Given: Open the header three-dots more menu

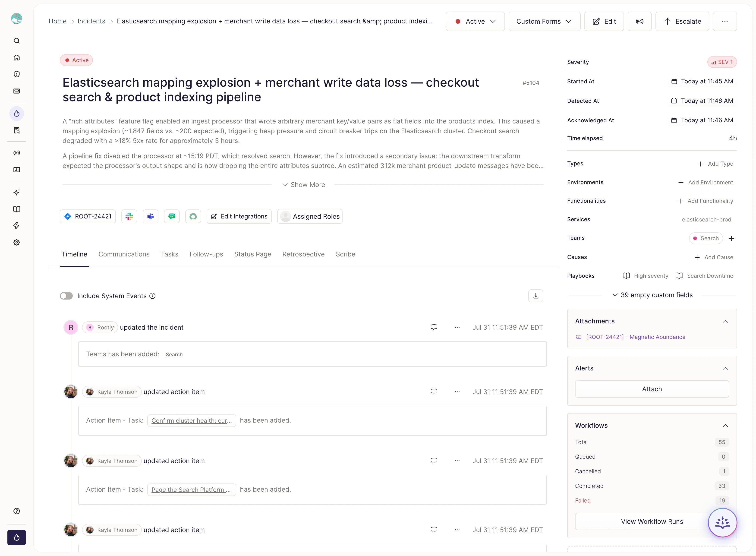Looking at the screenshot, I should click(725, 21).
